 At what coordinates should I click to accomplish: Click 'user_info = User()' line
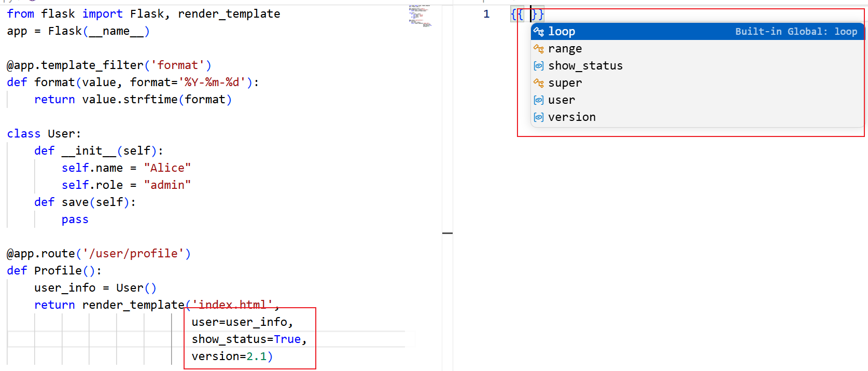point(95,288)
